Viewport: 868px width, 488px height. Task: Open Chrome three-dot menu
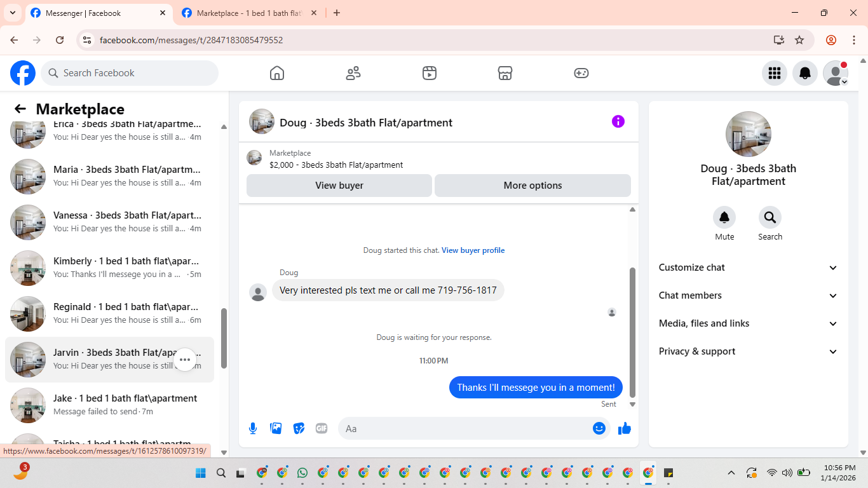tap(854, 40)
